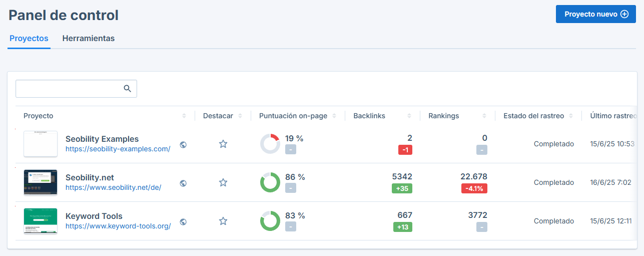This screenshot has width=644, height=256.
Task: Click the green +13 backlinks badge
Action: coord(403,227)
